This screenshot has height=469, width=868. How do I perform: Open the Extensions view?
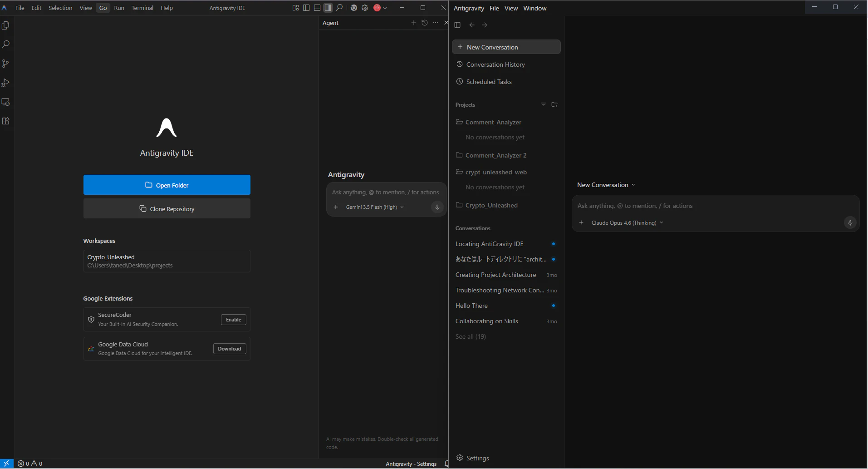(x=6, y=121)
